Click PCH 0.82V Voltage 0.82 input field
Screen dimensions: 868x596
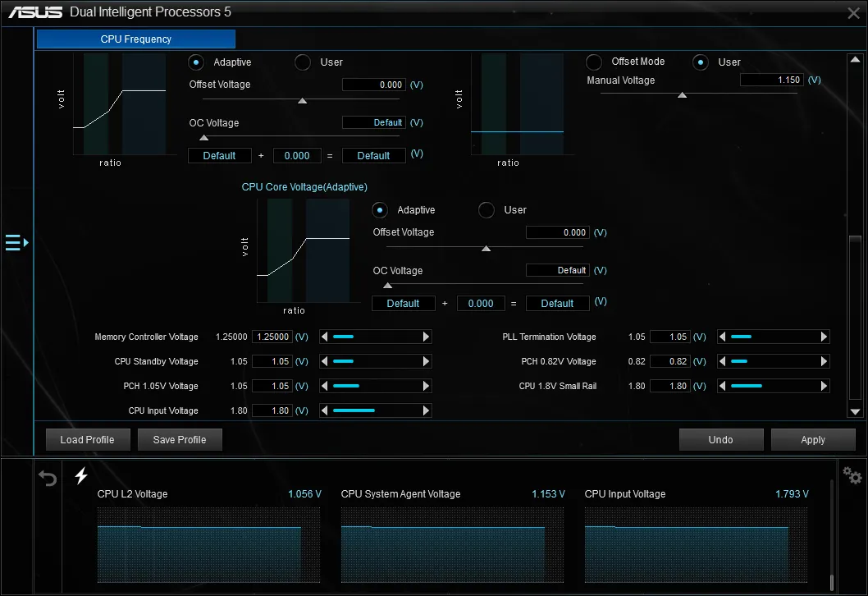[669, 361]
